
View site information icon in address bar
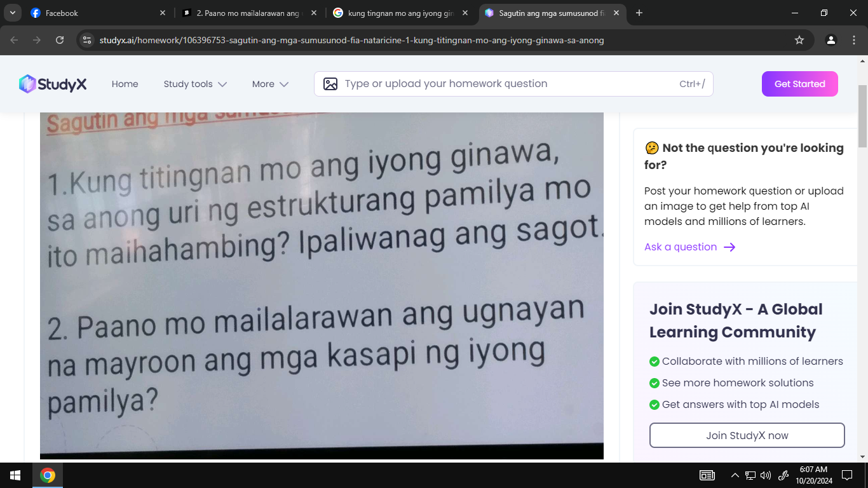[x=88, y=40]
